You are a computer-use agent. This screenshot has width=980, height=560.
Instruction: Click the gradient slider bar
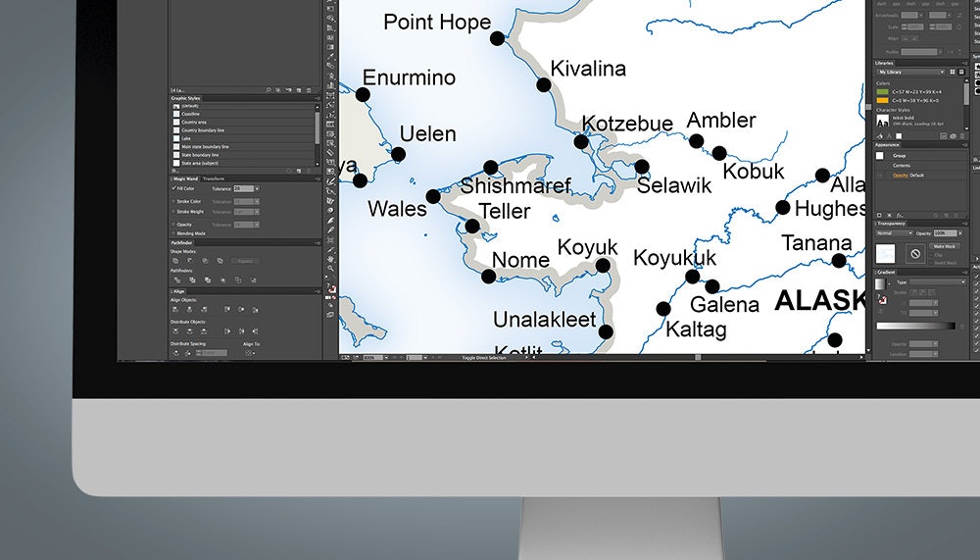916,326
